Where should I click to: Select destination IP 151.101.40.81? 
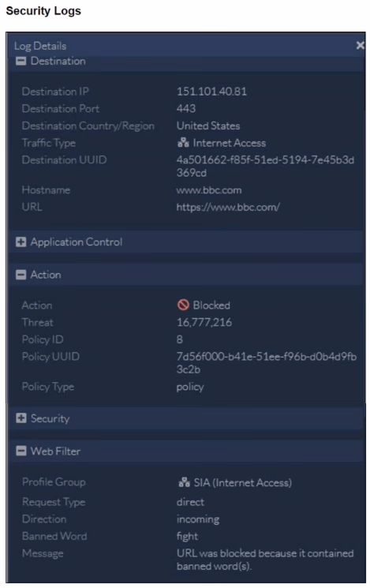coord(211,92)
